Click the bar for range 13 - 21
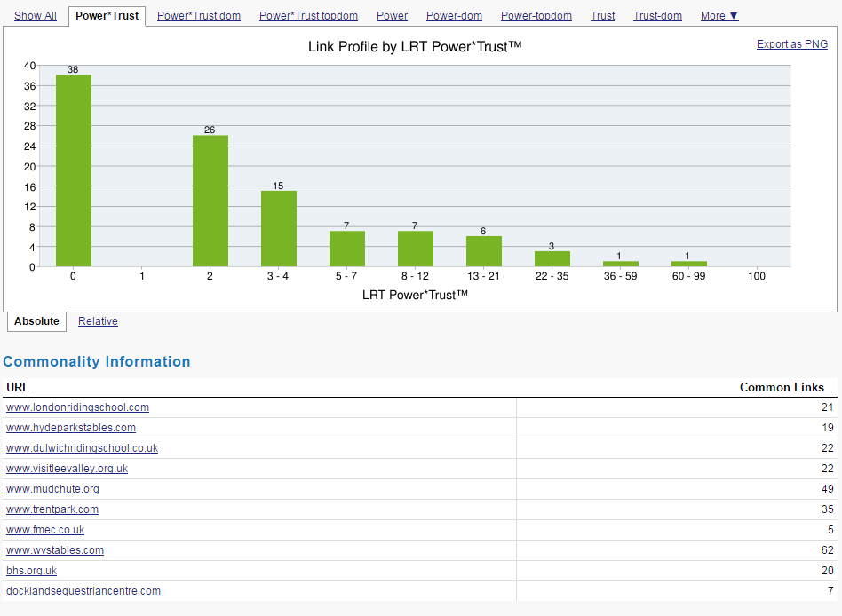The image size is (842, 616). [484, 252]
